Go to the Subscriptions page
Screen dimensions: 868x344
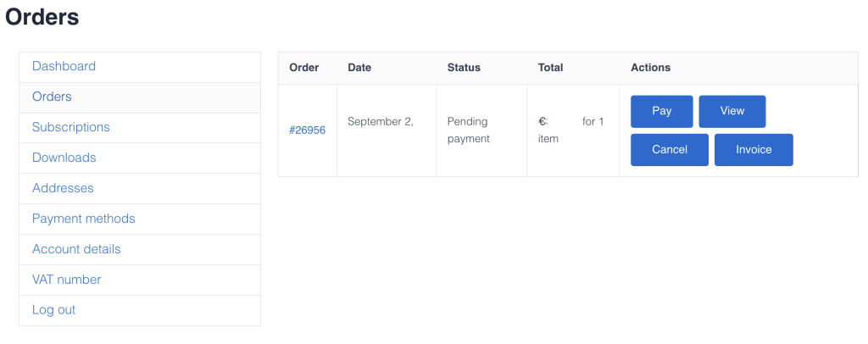click(x=71, y=127)
